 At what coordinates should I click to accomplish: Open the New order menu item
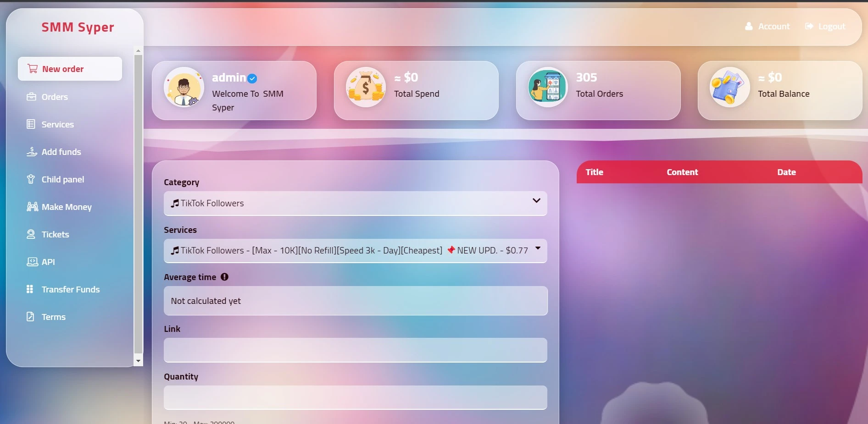(x=70, y=69)
